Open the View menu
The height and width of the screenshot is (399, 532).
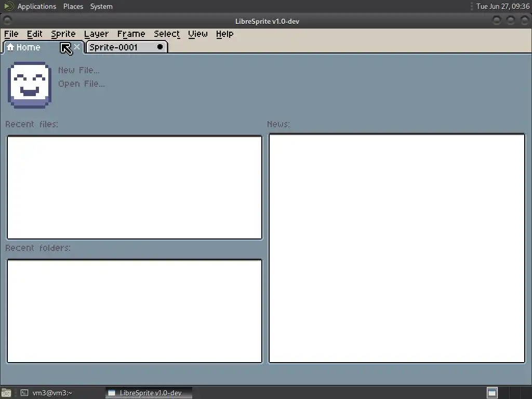[x=198, y=34]
